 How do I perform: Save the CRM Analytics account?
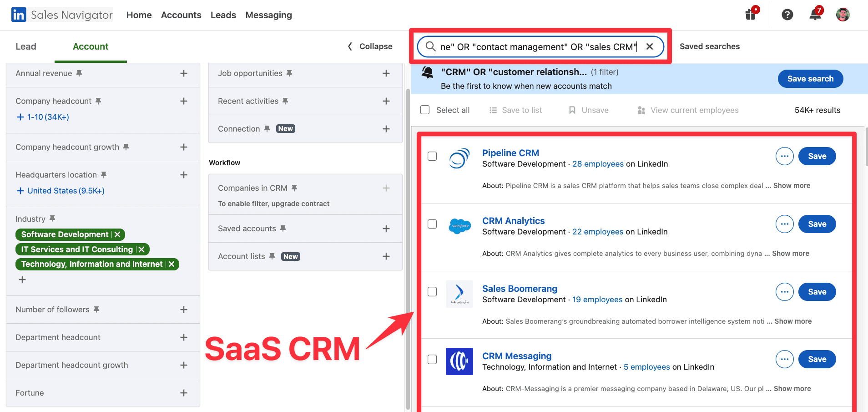pyautogui.click(x=817, y=224)
